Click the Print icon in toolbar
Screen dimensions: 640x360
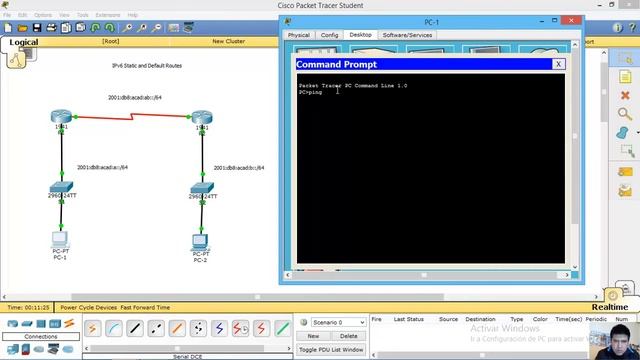pos(51,28)
